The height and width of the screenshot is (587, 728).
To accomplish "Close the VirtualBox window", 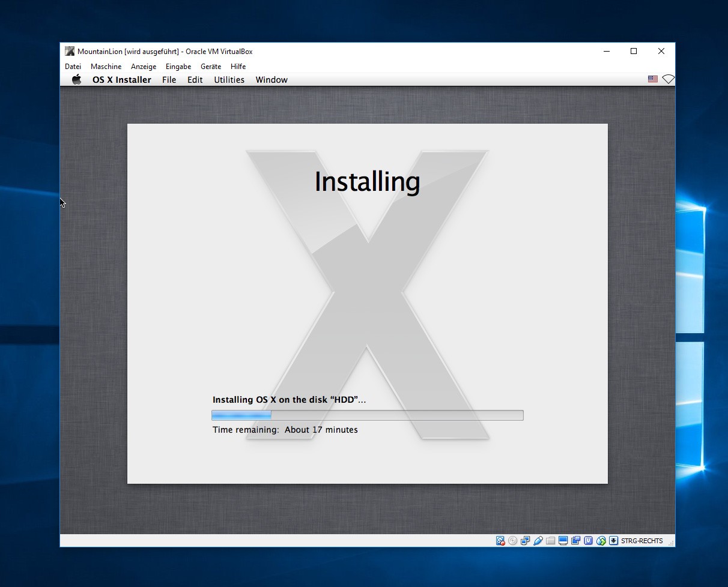I will [661, 52].
